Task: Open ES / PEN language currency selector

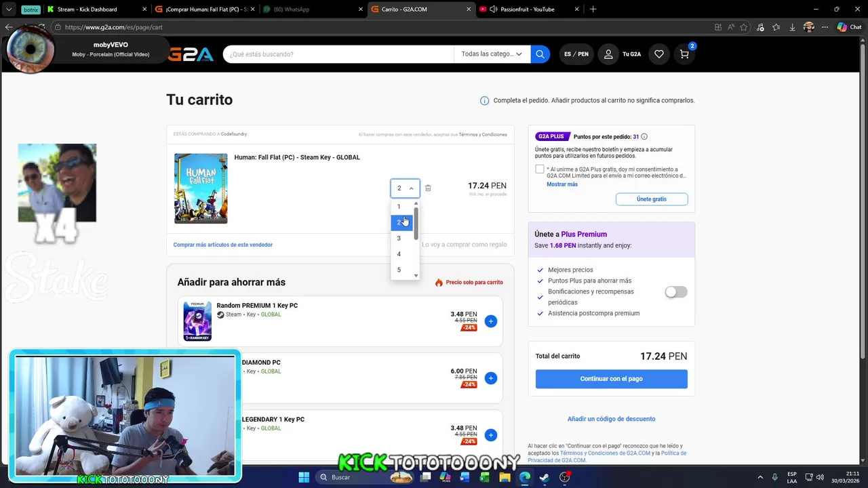Action: [576, 54]
